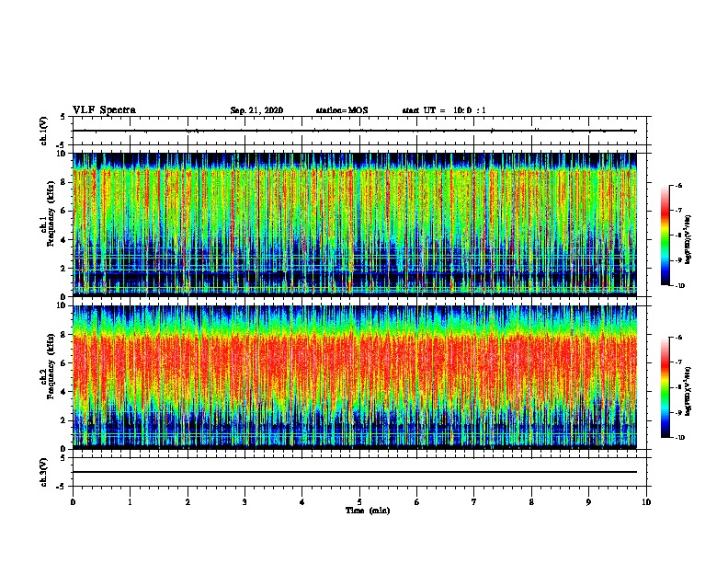Viewport: 728px width, 563px height.
Task: Click the time-axis end label "10"
Action: point(646,502)
